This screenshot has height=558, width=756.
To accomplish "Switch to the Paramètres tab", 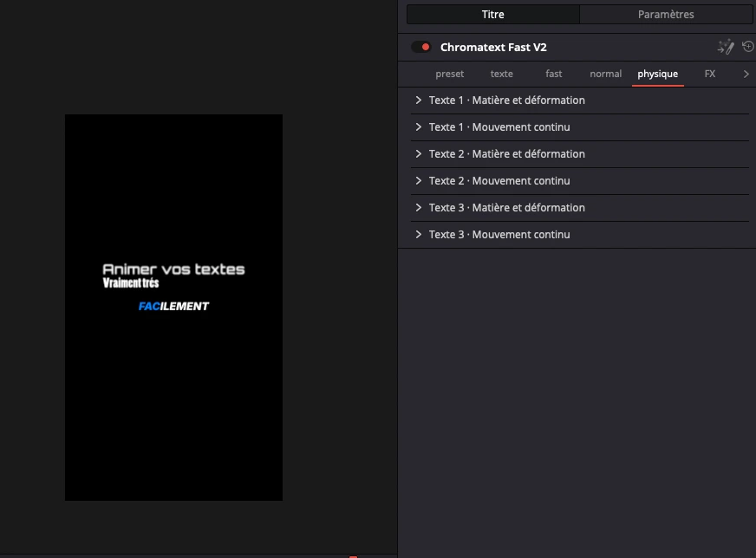I will tap(666, 15).
